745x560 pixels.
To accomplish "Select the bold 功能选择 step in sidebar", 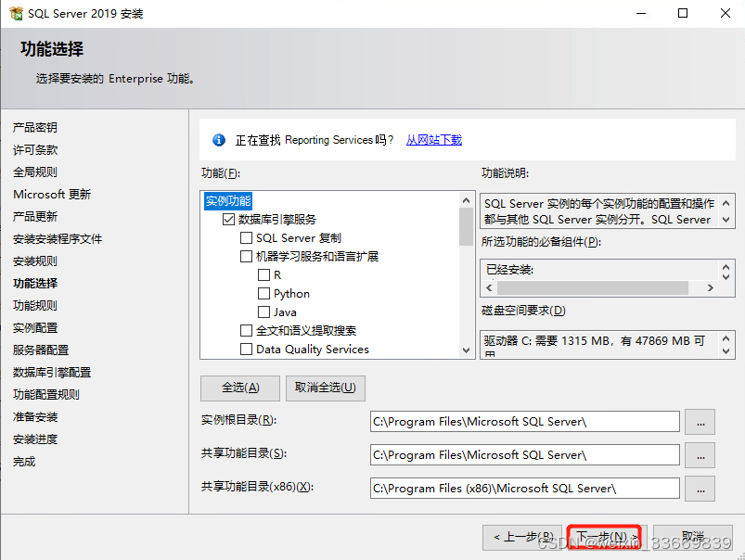I will coord(35,284).
